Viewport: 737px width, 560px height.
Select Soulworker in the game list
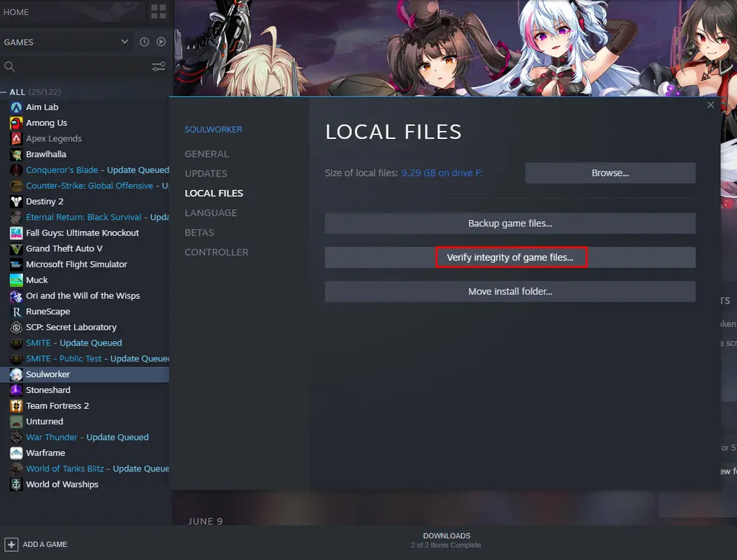(x=85, y=374)
